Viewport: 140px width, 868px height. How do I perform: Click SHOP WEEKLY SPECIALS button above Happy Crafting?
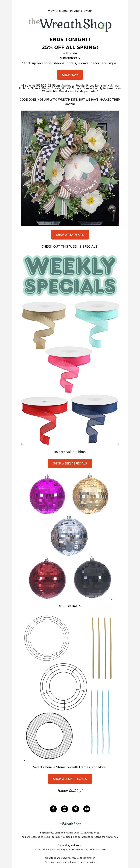point(70,779)
